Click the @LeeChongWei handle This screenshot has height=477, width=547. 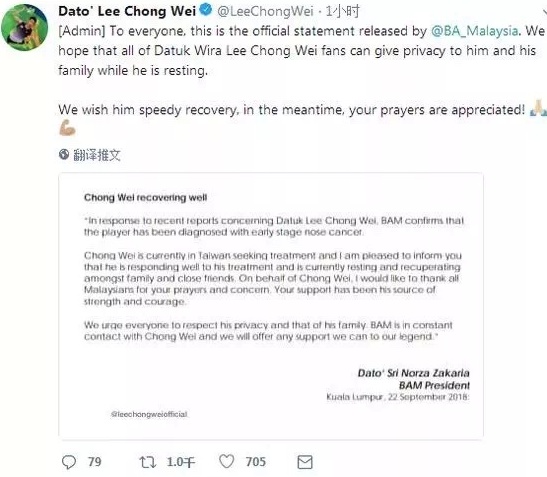coord(265,12)
